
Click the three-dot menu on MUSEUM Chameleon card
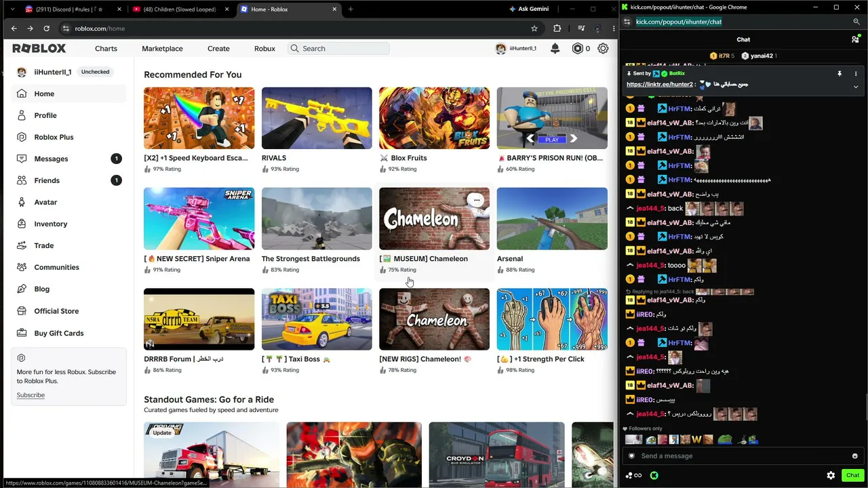point(477,200)
